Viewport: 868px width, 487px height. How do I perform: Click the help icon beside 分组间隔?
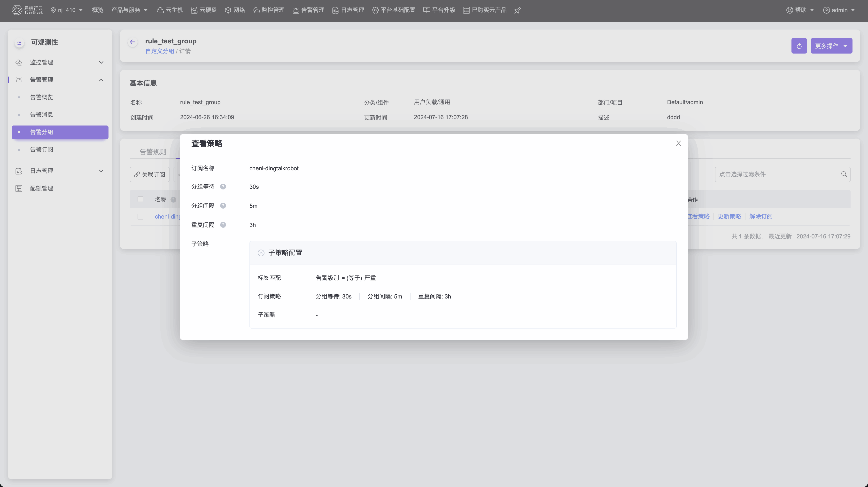point(223,206)
